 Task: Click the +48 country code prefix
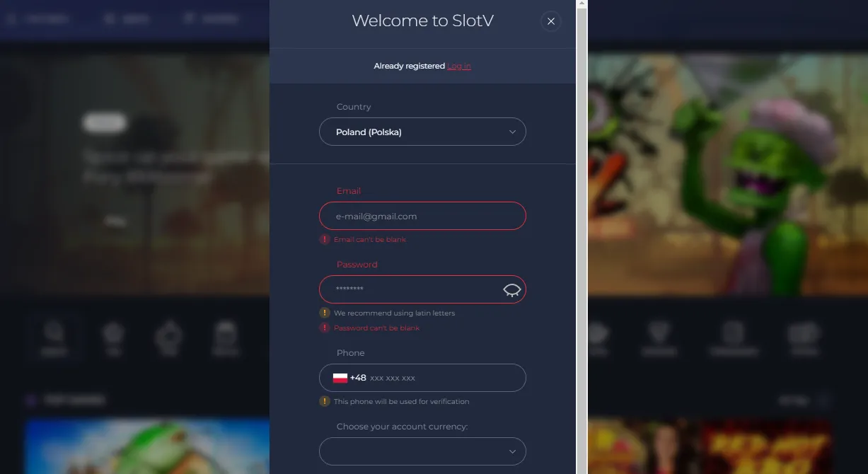(x=358, y=378)
